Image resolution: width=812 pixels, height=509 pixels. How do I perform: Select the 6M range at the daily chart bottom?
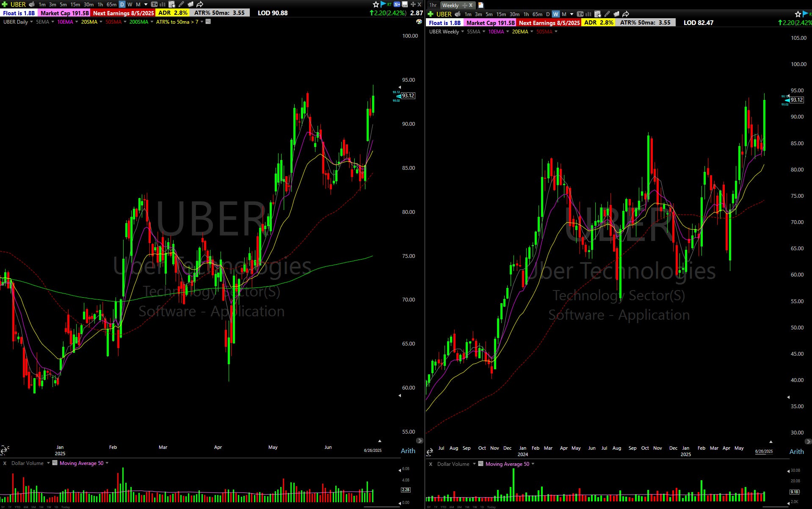[x=26, y=507]
